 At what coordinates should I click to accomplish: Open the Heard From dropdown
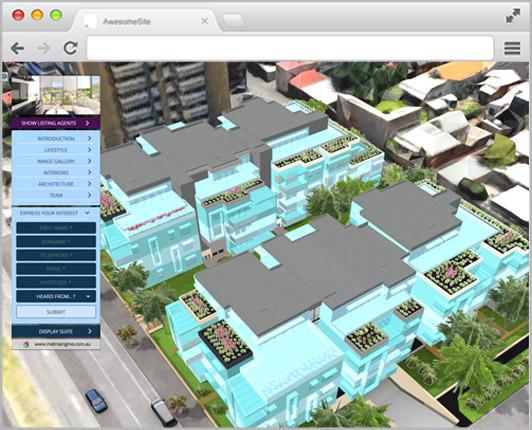click(56, 296)
